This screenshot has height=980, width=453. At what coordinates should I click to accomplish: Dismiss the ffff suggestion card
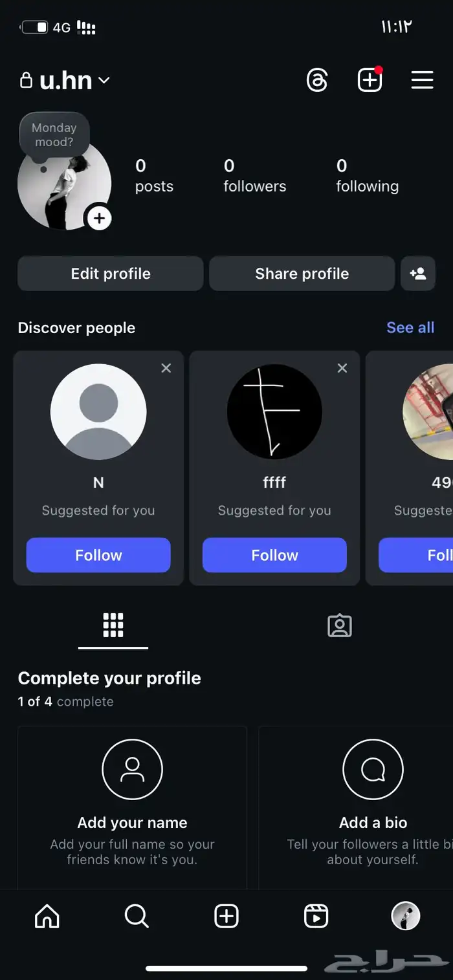click(342, 368)
